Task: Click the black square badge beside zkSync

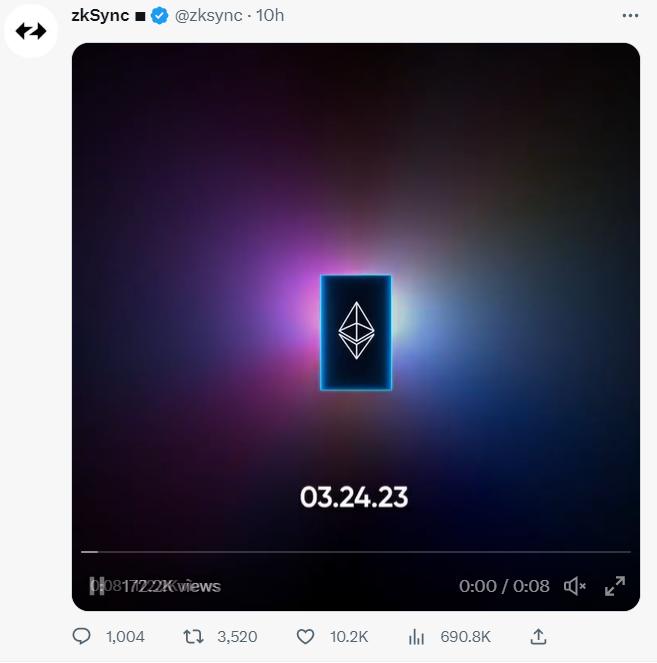Action: coord(140,16)
